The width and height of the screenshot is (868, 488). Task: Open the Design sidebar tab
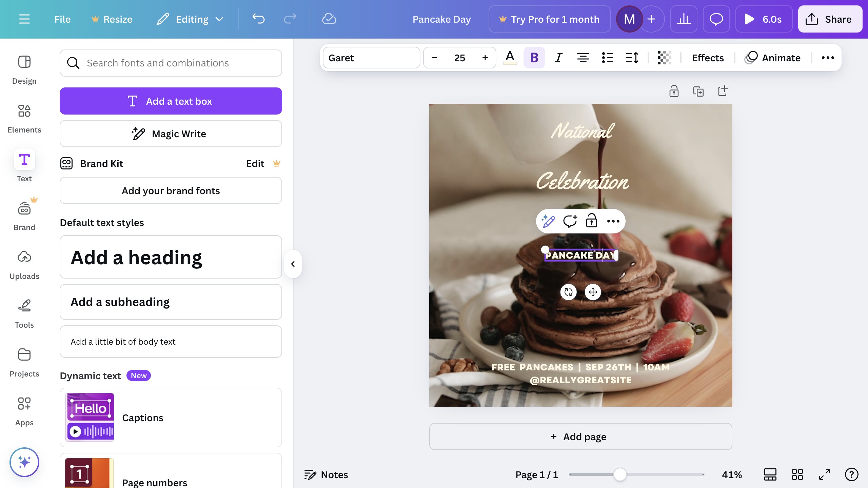click(x=24, y=69)
